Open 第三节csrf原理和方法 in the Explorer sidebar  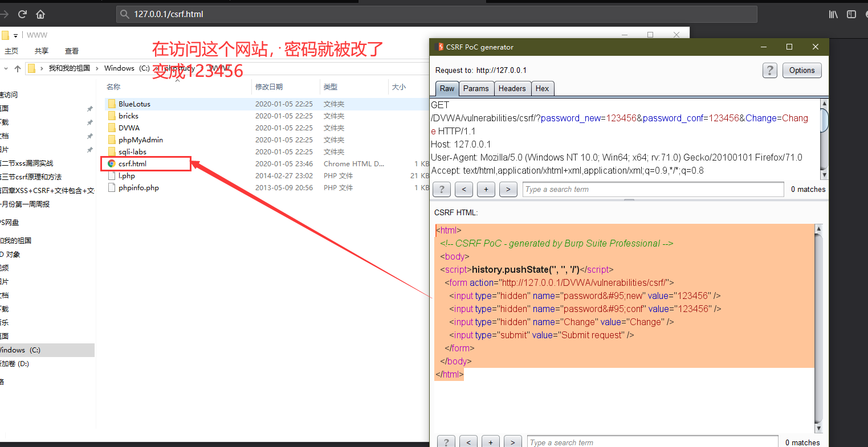(x=31, y=177)
